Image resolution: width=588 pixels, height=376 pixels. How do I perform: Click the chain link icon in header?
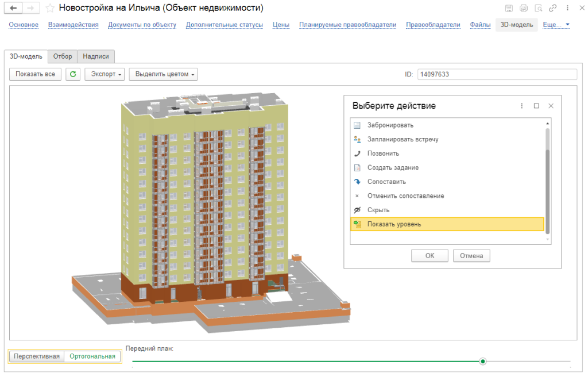point(552,8)
